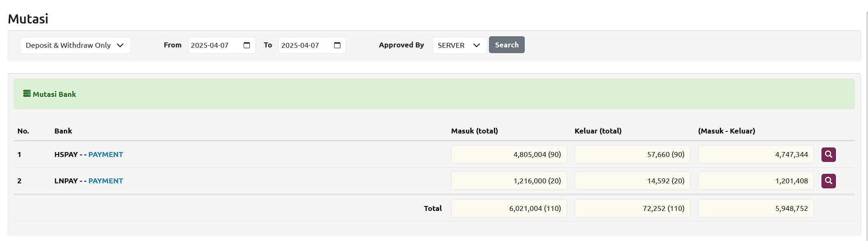Open the Deposit & Withdraw Only dropdown
The height and width of the screenshot is (241, 868).
(75, 45)
